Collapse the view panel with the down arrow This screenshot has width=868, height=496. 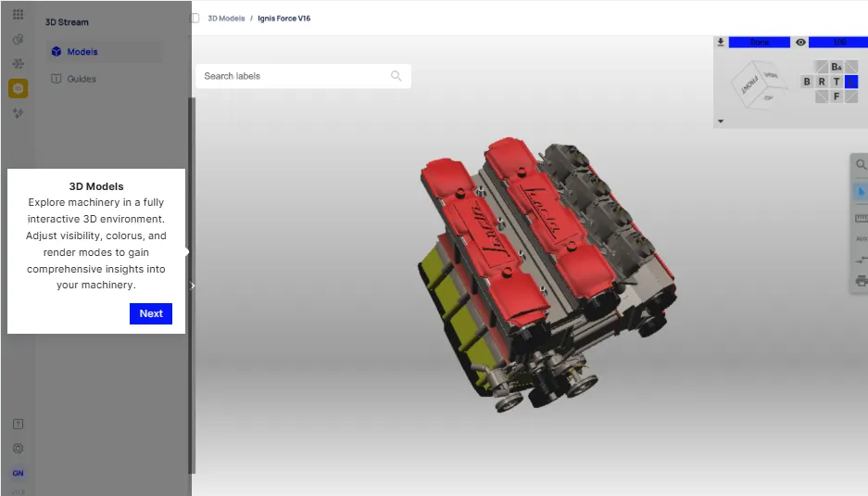pyautogui.click(x=720, y=121)
